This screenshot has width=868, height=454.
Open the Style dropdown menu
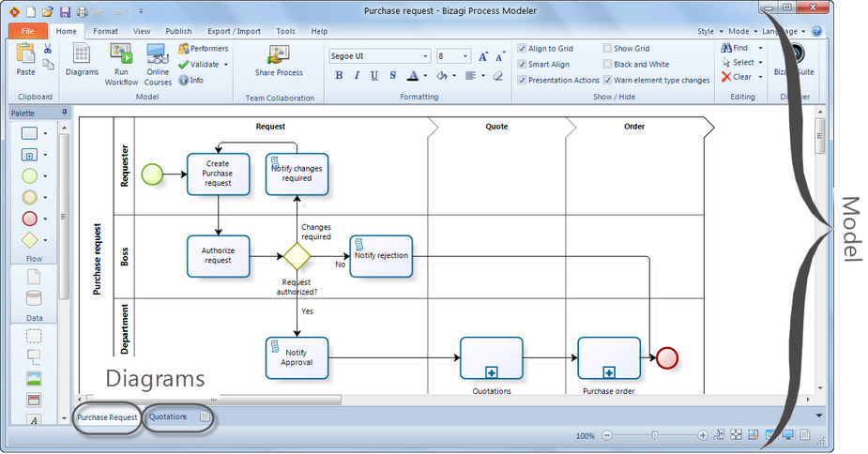click(709, 32)
